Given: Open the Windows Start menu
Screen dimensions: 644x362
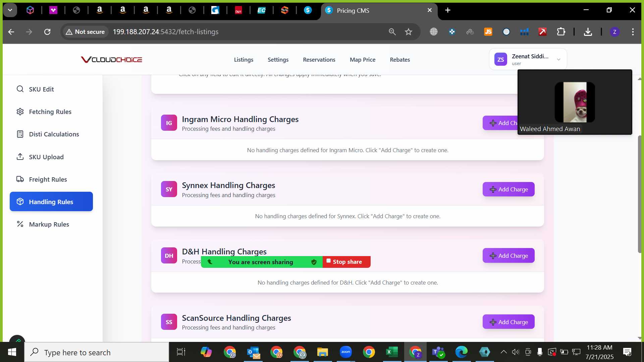Looking at the screenshot, I should [x=12, y=352].
